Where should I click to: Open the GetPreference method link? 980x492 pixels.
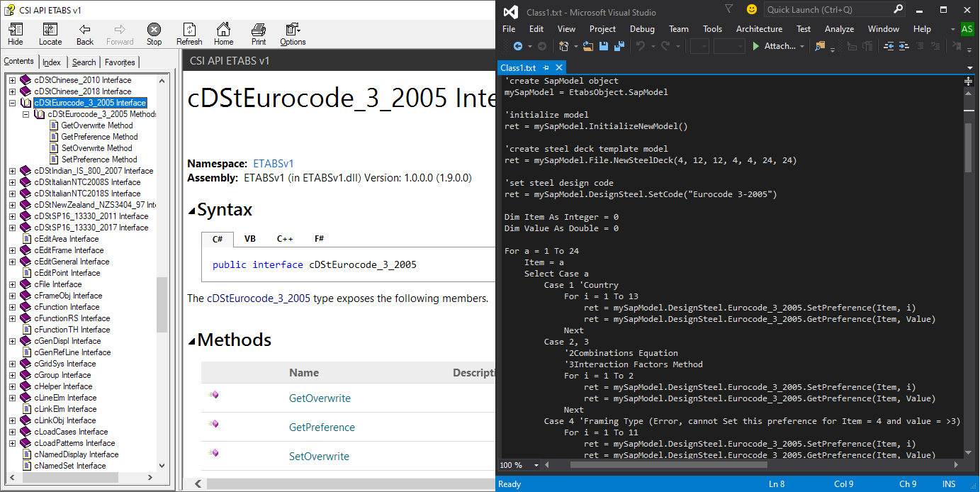(322, 427)
